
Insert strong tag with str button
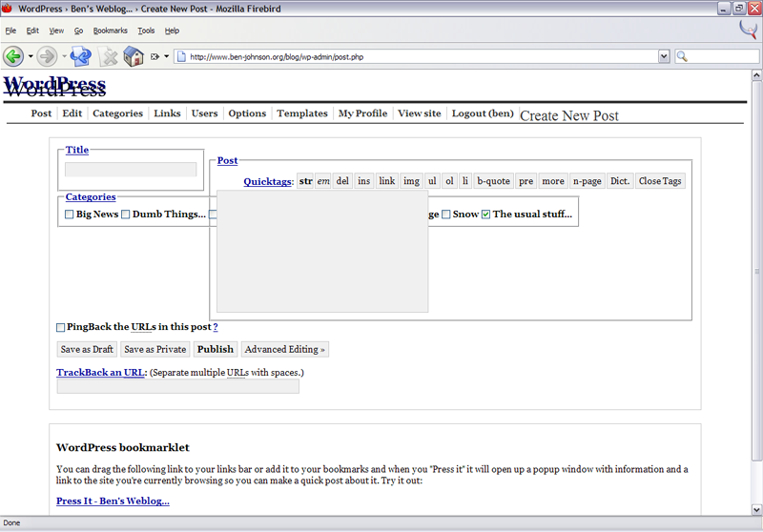305,181
